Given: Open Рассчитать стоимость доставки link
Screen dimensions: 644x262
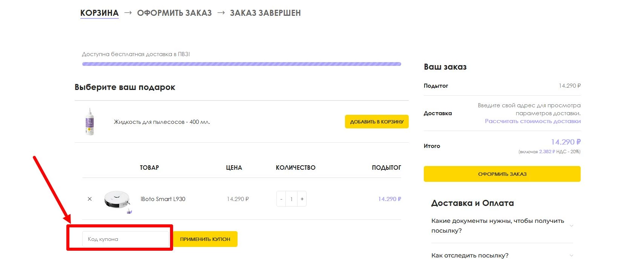Looking at the screenshot, I should (532, 121).
